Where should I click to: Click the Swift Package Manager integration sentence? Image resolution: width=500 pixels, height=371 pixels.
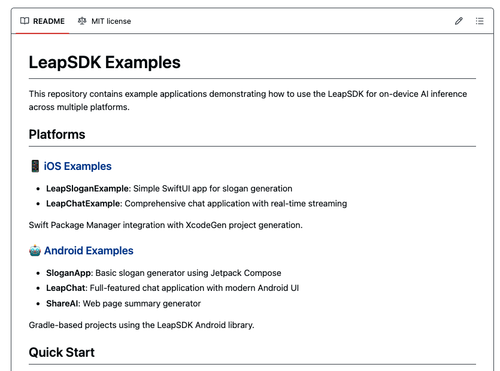[165, 225]
